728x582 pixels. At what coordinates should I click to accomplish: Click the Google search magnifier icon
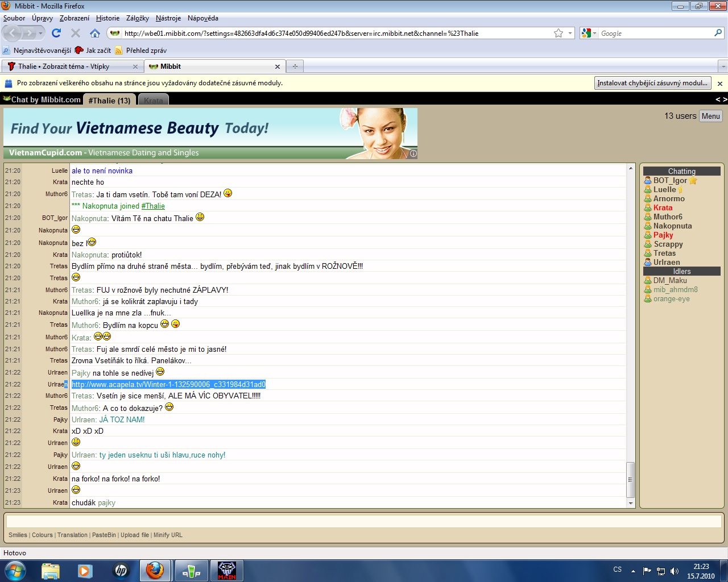[718, 33]
